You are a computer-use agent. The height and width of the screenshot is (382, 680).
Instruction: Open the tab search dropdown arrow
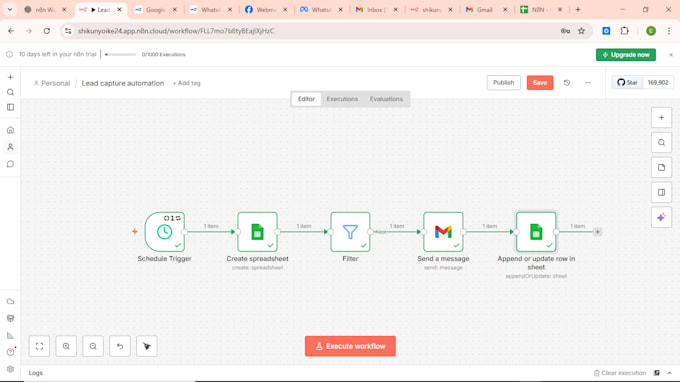(x=10, y=9)
